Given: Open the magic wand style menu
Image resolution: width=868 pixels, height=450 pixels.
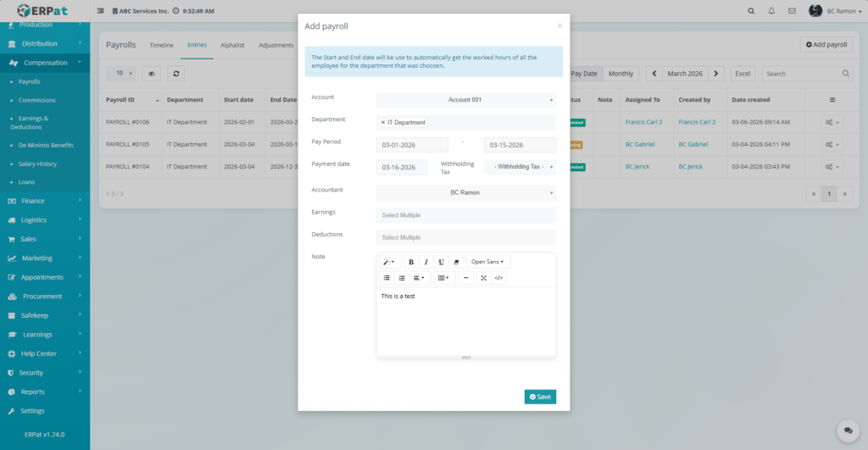Looking at the screenshot, I should point(387,262).
